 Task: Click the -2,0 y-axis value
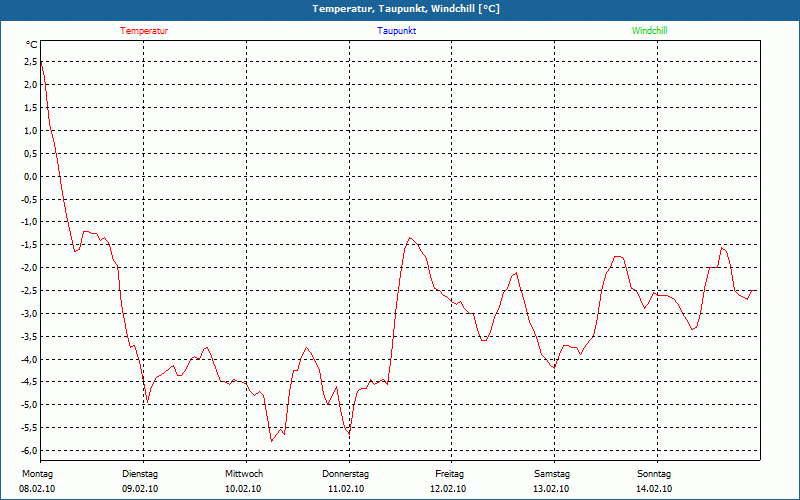tap(30, 268)
